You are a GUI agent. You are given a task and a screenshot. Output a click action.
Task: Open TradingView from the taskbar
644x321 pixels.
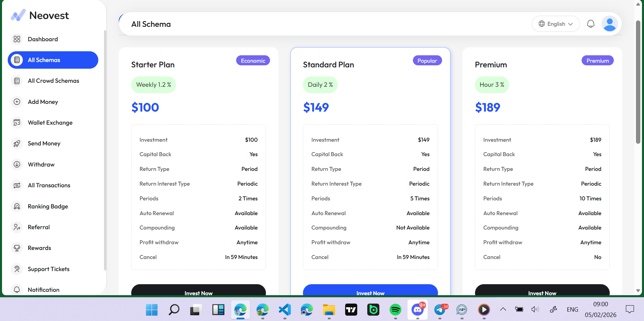tap(351, 310)
